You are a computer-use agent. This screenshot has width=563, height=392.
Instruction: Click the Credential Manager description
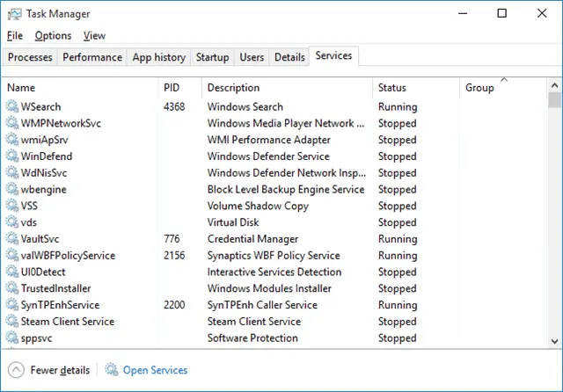[x=252, y=239]
